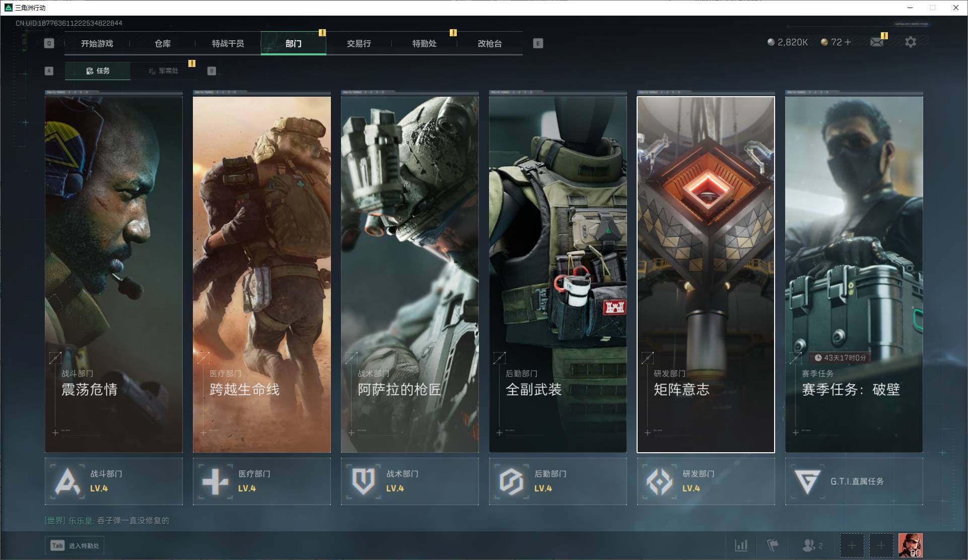Open the statistics bar chart icon
The width and height of the screenshot is (968, 560).
point(741,545)
